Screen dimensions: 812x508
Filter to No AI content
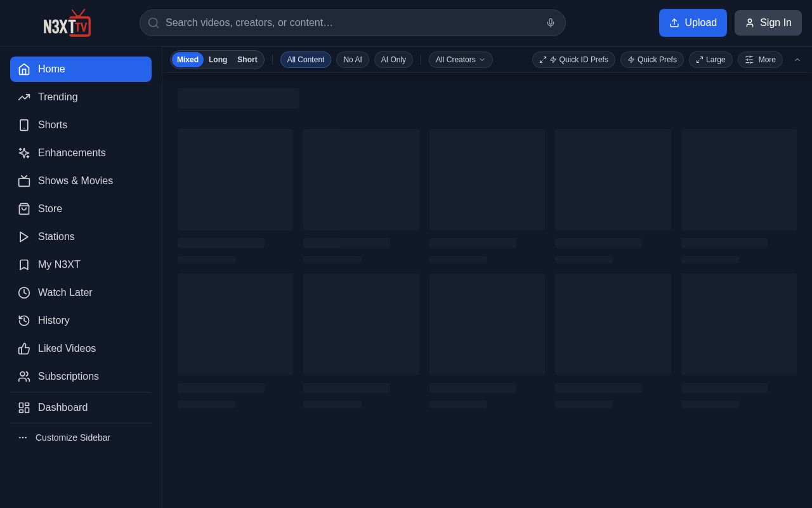(x=353, y=60)
